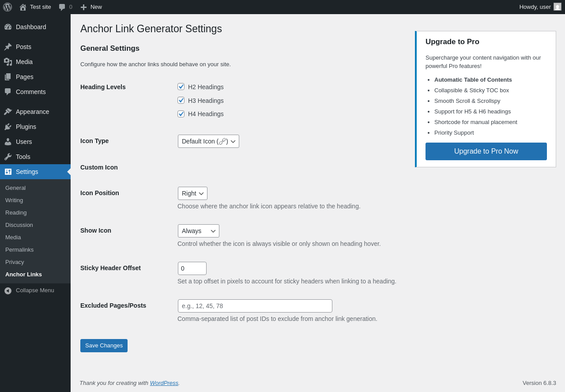Click the Priority Support list item
Viewport: 565px width, 392px height.
(454, 133)
